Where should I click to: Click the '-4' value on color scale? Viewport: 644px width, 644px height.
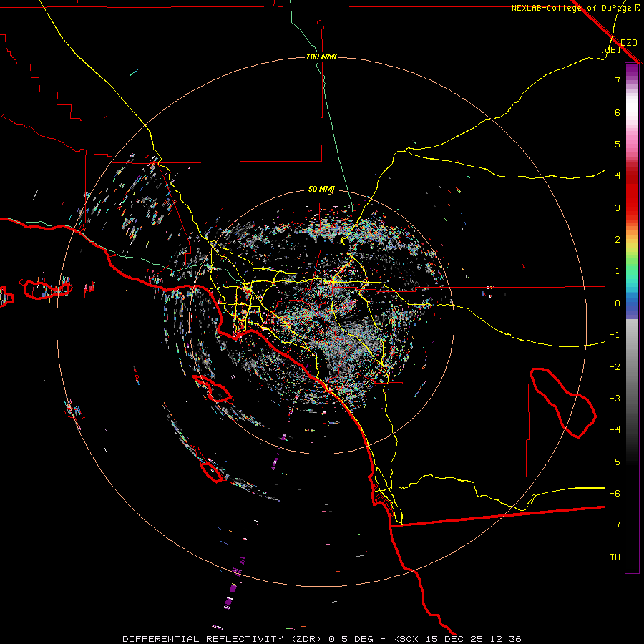(x=615, y=430)
